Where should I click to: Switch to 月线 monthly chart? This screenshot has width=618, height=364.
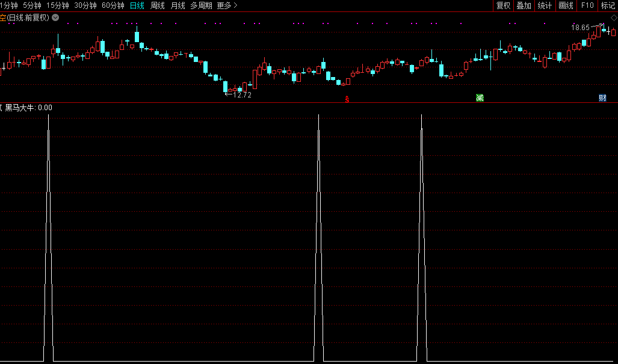[178, 5]
